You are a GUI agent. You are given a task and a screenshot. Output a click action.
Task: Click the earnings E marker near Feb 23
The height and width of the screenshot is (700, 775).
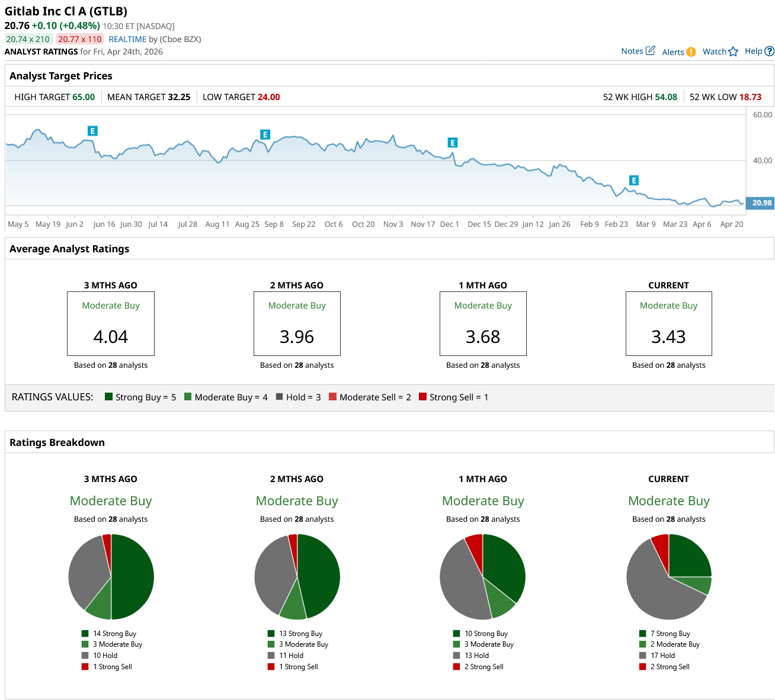(633, 181)
